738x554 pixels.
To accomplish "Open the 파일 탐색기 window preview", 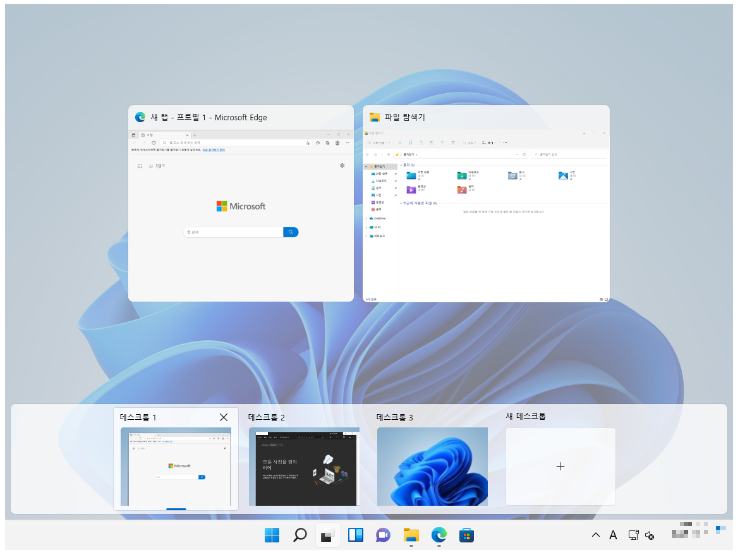I will (x=486, y=203).
